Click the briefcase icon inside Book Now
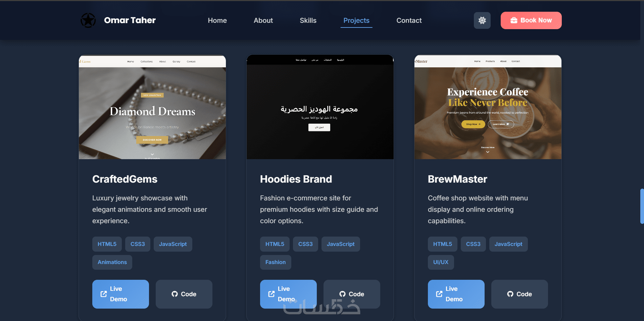 pos(514,20)
